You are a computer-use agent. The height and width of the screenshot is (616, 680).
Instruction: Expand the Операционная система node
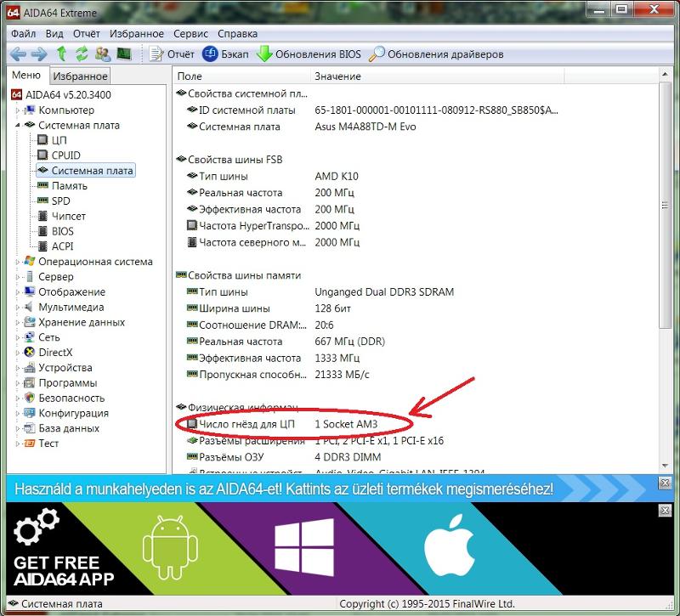tap(18, 262)
